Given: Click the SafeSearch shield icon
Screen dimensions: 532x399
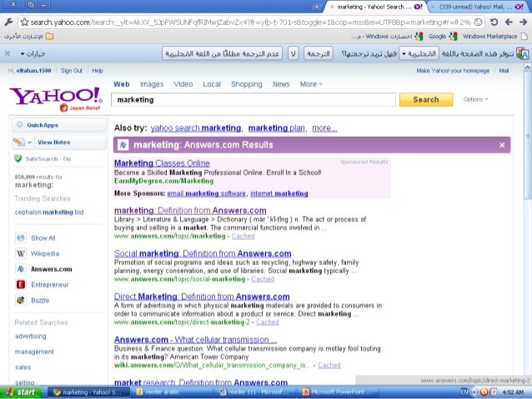Looking at the screenshot, I should (x=18, y=158).
